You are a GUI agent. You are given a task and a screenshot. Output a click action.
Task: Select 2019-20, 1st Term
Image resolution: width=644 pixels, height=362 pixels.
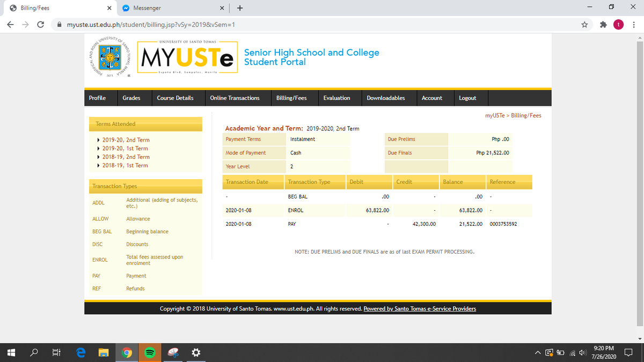125,149
